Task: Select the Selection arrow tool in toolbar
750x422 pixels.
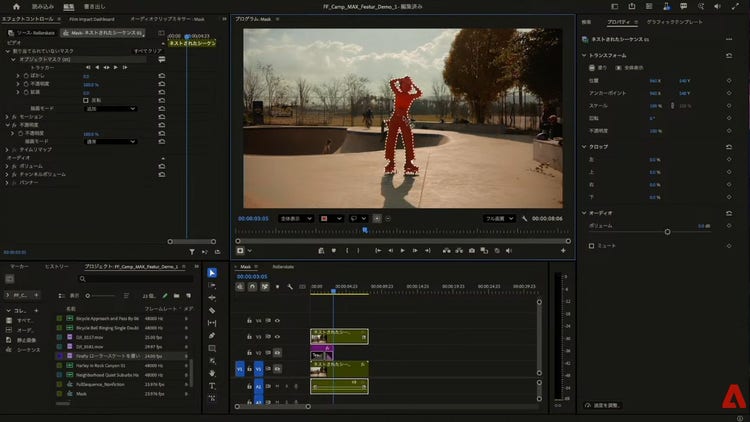Action: click(212, 272)
